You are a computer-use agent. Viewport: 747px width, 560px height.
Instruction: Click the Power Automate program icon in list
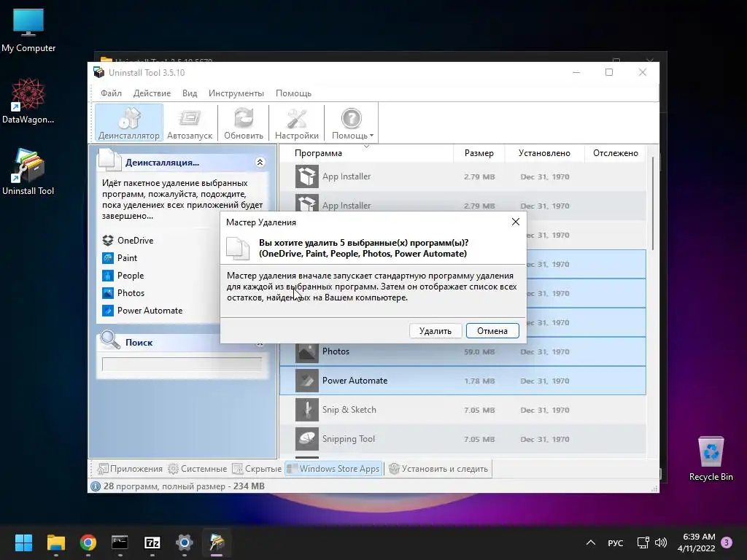[x=307, y=381]
